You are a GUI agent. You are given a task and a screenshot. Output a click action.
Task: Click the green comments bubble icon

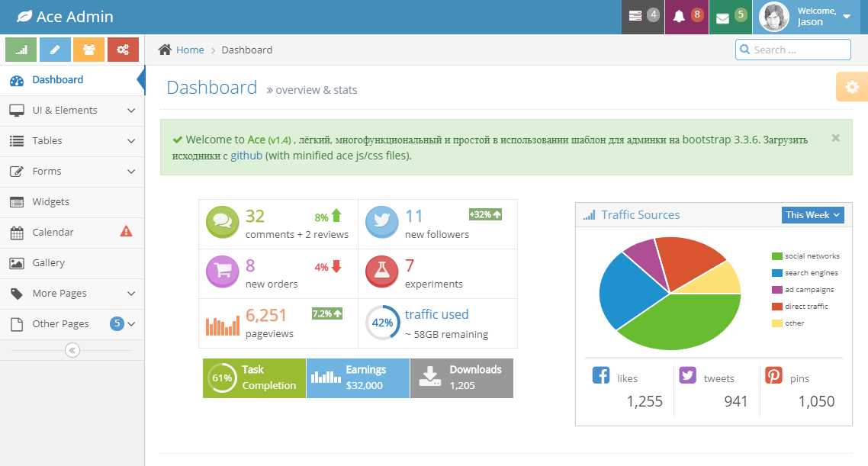coord(222,221)
